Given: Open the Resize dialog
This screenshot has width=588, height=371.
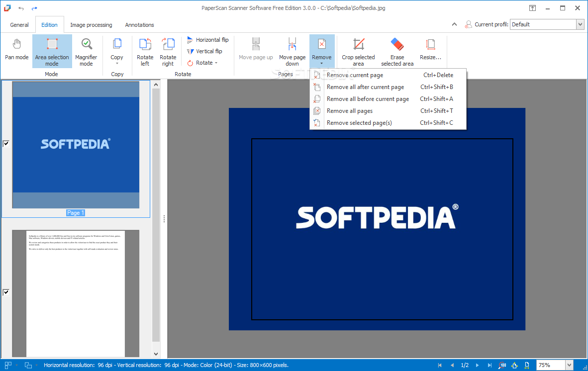Looking at the screenshot, I should coord(430,49).
